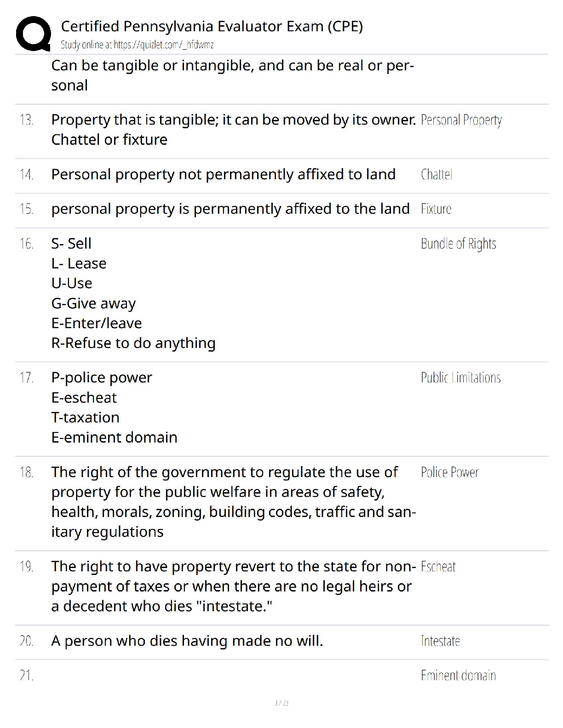
Task: Click the Police Power term
Action: 449,472
